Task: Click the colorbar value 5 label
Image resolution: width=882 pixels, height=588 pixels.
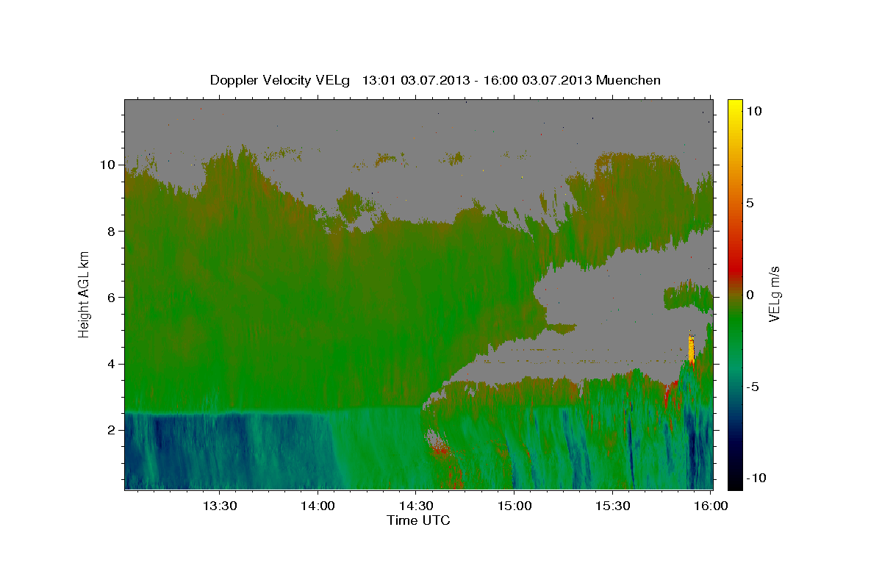Action: click(x=750, y=202)
